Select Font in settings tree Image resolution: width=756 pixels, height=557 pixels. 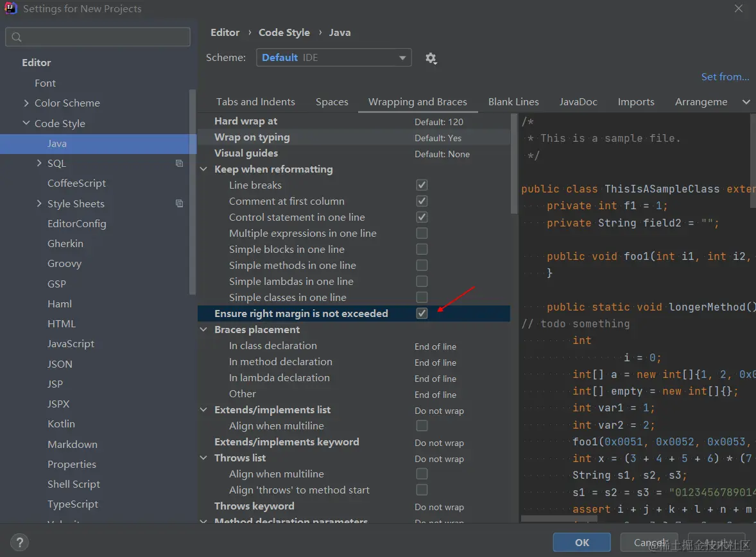45,83
